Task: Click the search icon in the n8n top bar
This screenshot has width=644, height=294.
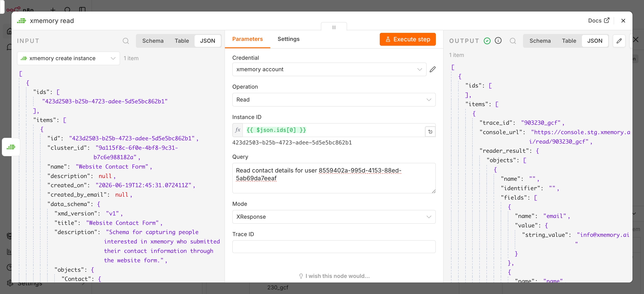Action: point(67,10)
